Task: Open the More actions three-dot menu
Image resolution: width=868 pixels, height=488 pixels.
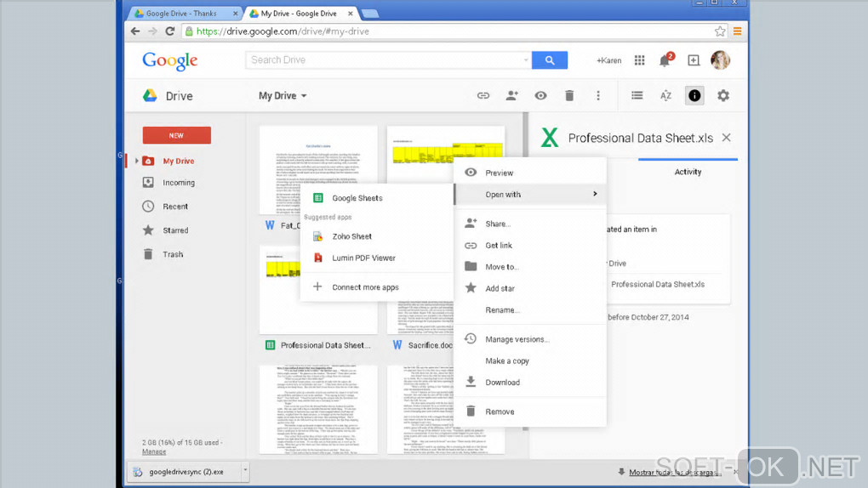Action: tap(598, 96)
